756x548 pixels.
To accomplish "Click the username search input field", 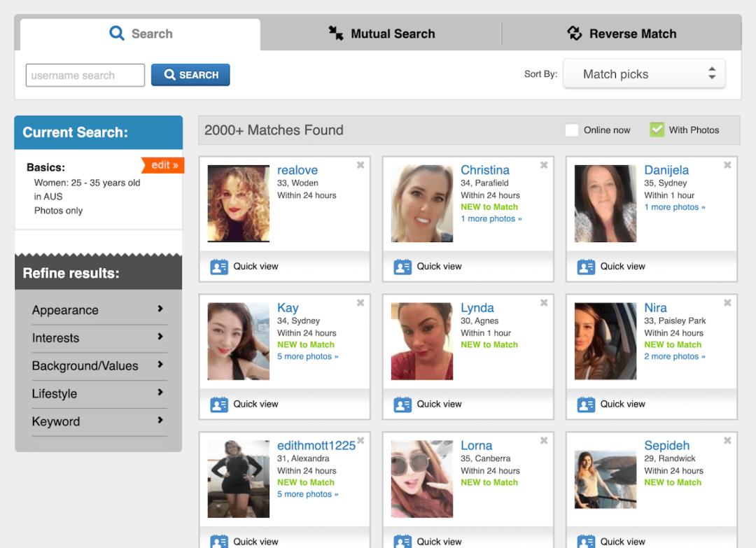I will point(85,75).
